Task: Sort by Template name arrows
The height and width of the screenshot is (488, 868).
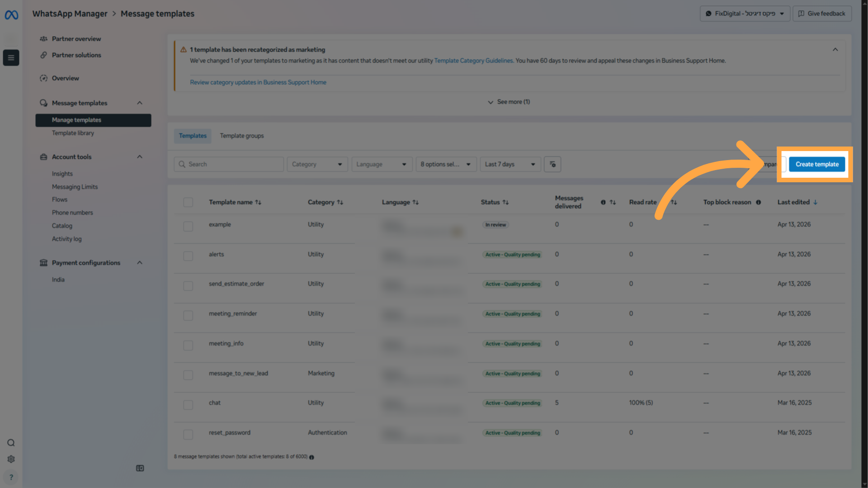Action: [x=258, y=202]
